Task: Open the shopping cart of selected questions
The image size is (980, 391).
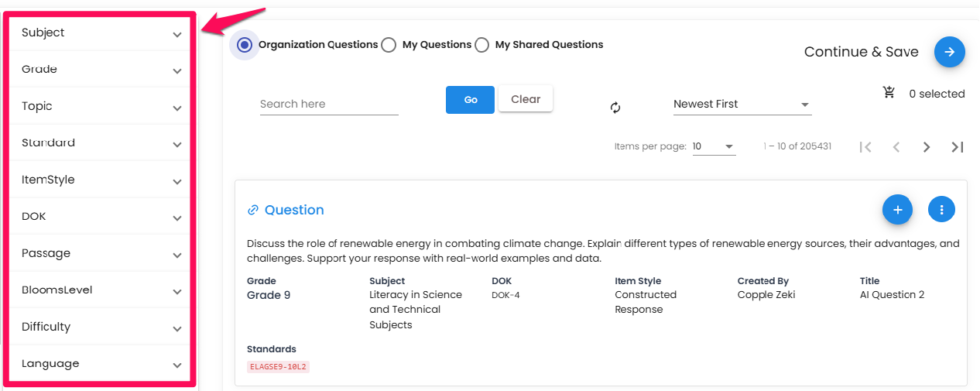Action: tap(889, 93)
